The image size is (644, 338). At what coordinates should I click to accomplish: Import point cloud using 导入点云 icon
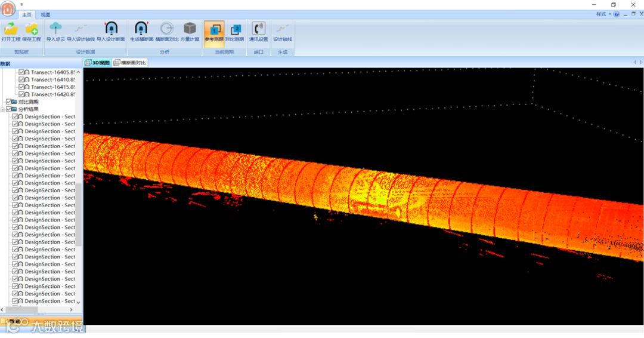[x=55, y=32]
